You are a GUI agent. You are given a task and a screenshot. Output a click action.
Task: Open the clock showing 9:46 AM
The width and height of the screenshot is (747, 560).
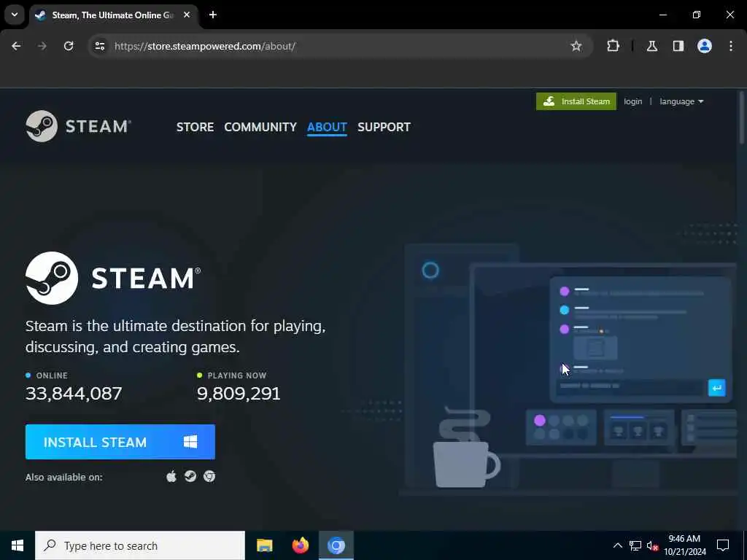coord(684,545)
